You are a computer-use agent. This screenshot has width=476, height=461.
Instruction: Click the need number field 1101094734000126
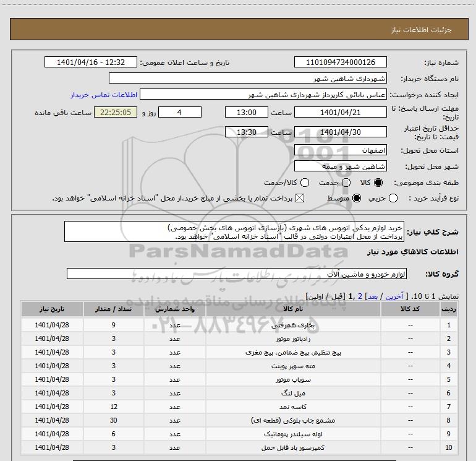[340, 62]
